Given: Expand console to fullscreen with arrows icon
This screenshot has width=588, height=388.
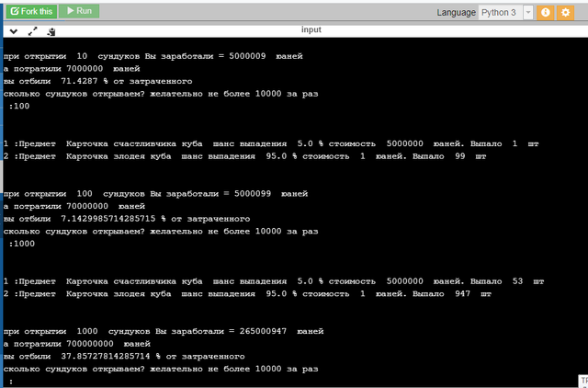Looking at the screenshot, I should 32,30.
